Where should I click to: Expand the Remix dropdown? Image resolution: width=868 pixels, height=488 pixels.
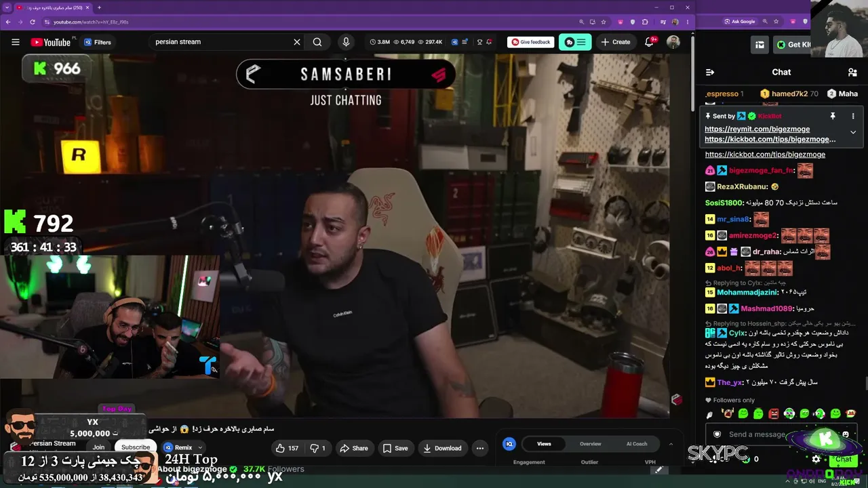(200, 448)
